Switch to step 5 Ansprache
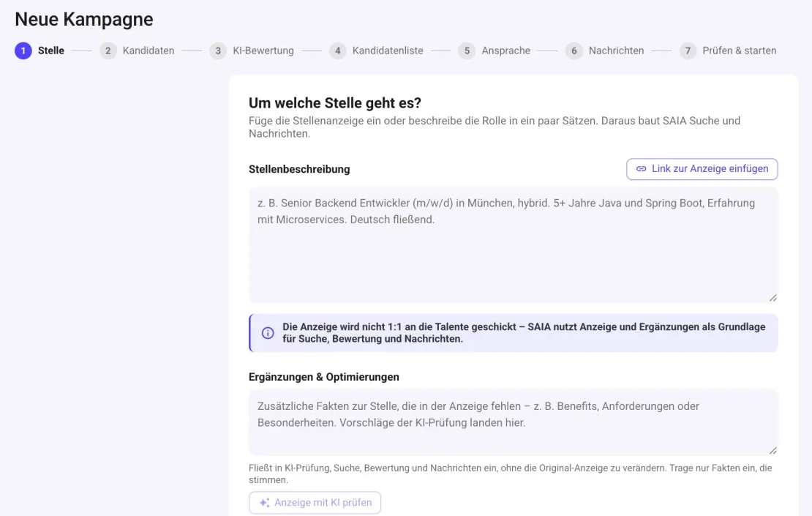 click(495, 51)
